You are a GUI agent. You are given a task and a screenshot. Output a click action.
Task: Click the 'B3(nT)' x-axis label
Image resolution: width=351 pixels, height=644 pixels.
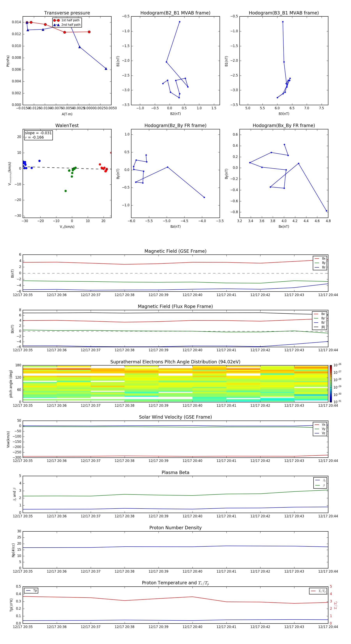click(284, 114)
